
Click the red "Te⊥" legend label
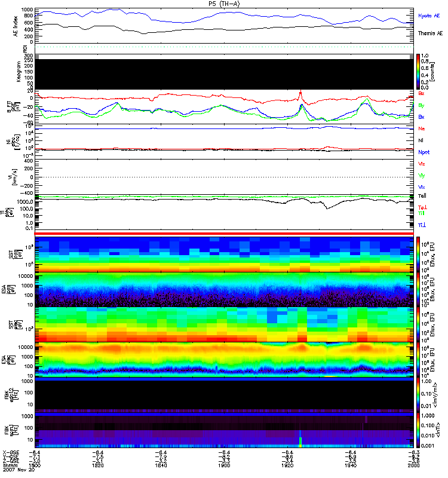422,207
